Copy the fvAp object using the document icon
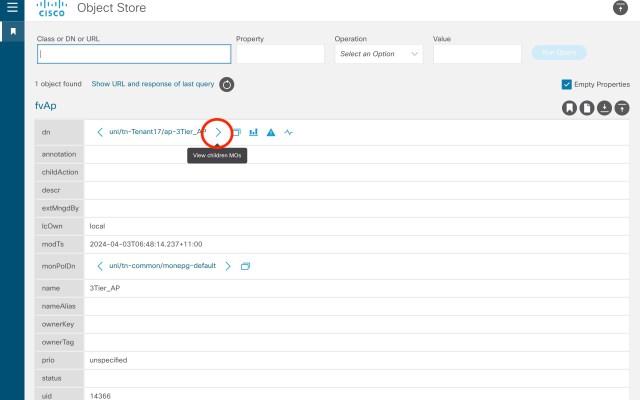Image resolution: width=640 pixels, height=400 pixels. coord(587,108)
